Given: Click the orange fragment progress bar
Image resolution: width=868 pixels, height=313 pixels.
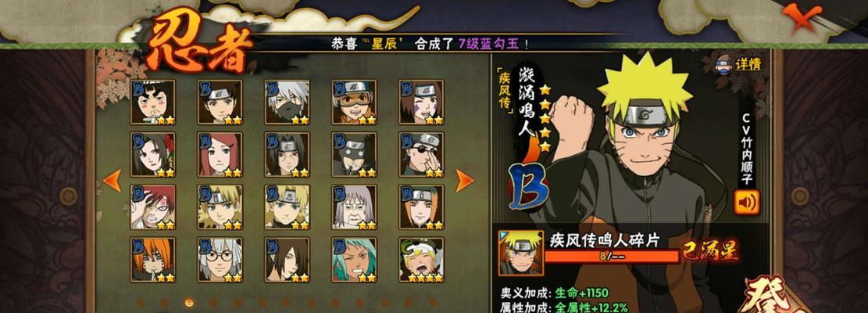Looking at the screenshot, I should point(612,256).
